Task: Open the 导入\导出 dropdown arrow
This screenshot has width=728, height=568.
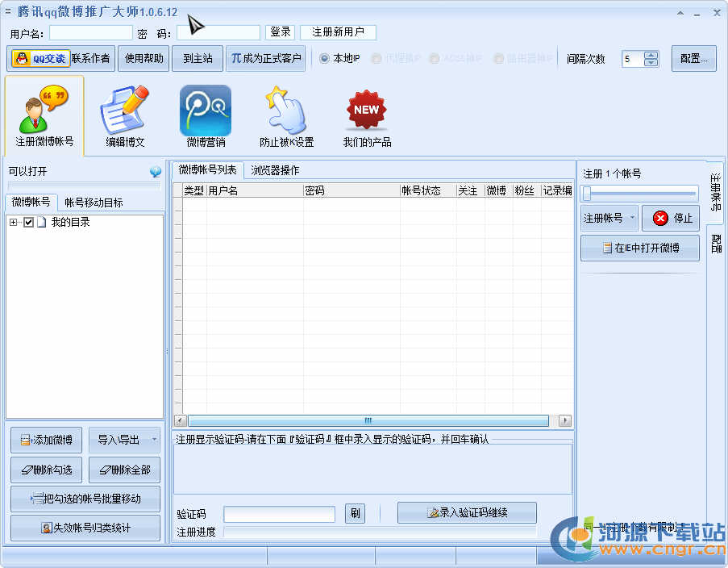Action: [154, 440]
